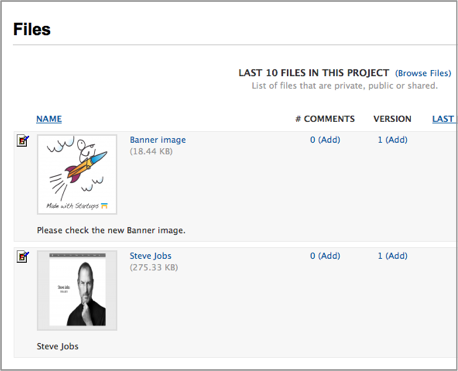Image resolution: width=458 pixels, height=371 pixels.
Task: Open the Steve Jobs portrait thumbnail
Action: pos(77,290)
